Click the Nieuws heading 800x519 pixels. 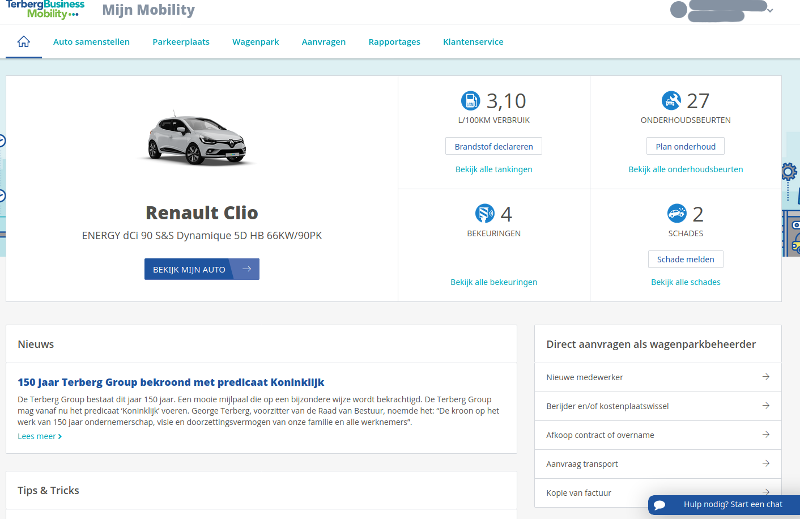point(36,344)
